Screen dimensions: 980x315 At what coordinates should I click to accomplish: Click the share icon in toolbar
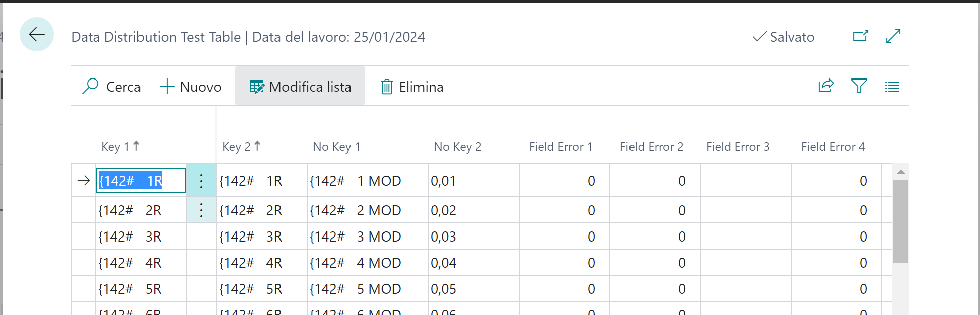point(826,86)
